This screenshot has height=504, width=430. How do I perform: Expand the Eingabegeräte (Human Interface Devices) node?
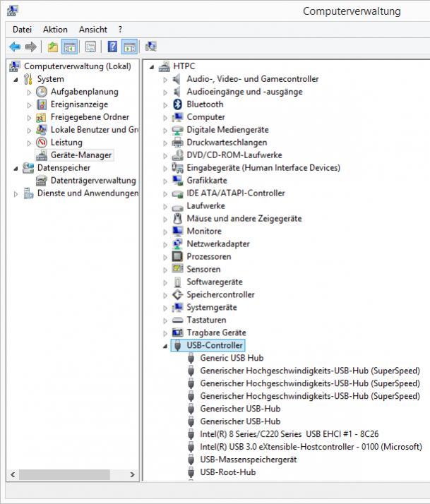[165, 168]
